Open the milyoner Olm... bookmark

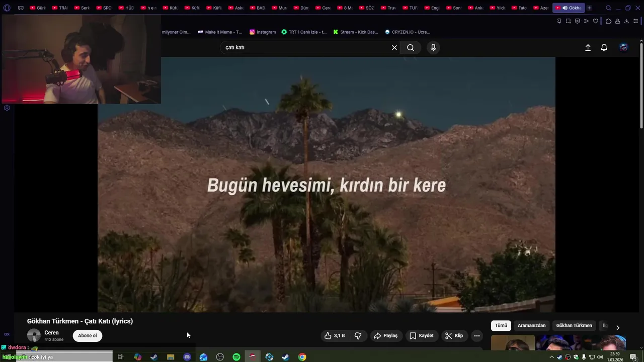tap(176, 32)
